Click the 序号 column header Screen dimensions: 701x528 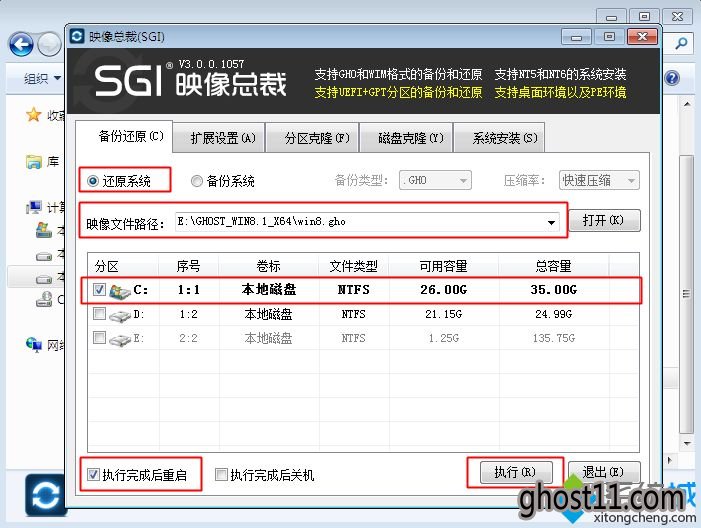188,266
